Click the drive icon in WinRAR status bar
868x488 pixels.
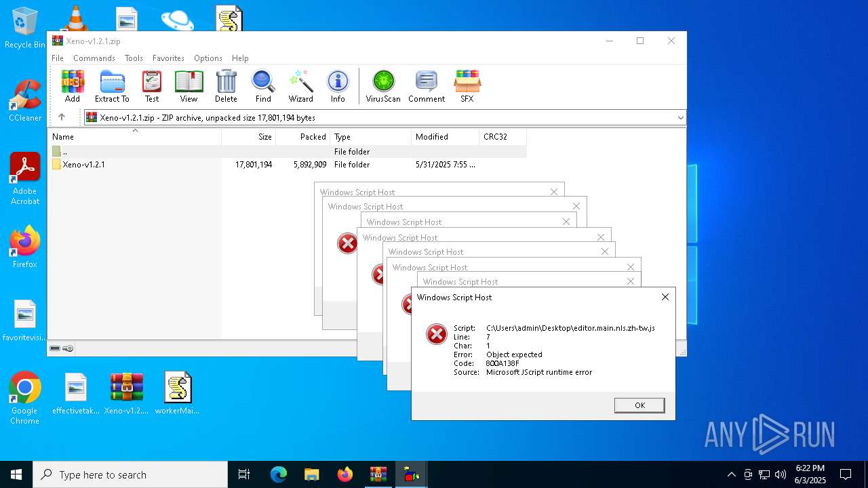pyautogui.click(x=55, y=348)
